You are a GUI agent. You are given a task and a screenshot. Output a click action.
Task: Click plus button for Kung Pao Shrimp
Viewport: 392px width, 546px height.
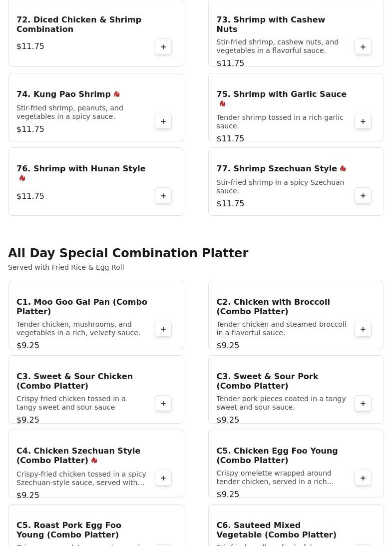click(163, 121)
